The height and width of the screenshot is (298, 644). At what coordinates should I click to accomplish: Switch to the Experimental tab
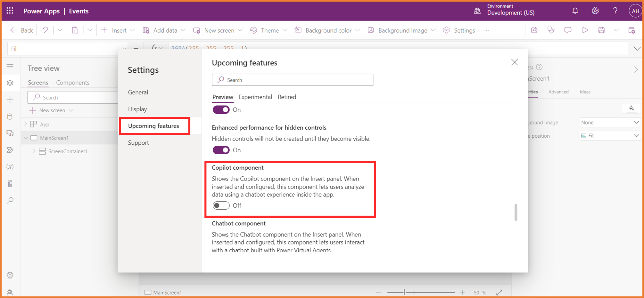(x=255, y=97)
